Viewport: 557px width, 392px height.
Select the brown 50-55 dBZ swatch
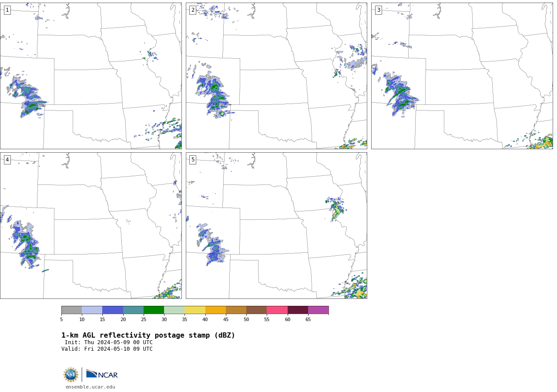pos(257,310)
